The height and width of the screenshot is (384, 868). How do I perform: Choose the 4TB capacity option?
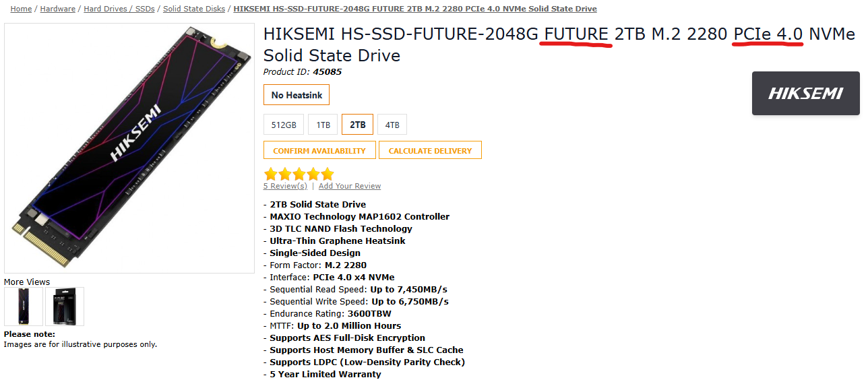point(392,125)
